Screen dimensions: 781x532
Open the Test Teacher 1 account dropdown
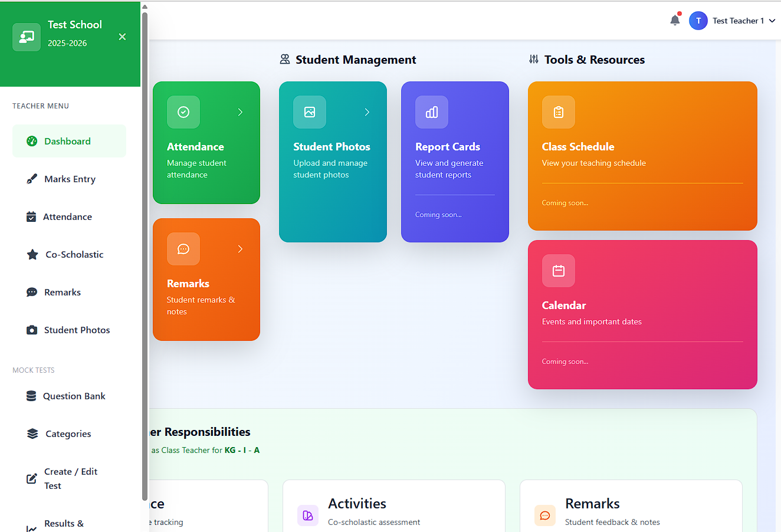(x=743, y=20)
